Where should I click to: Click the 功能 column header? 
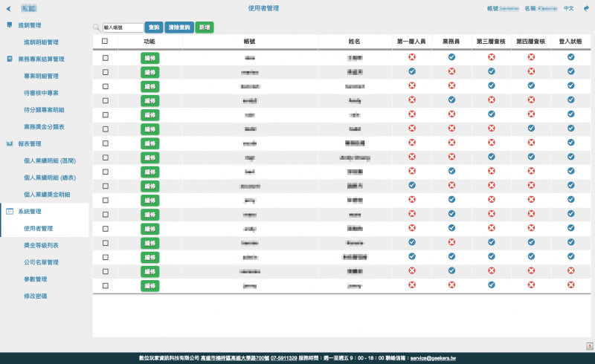(x=149, y=42)
